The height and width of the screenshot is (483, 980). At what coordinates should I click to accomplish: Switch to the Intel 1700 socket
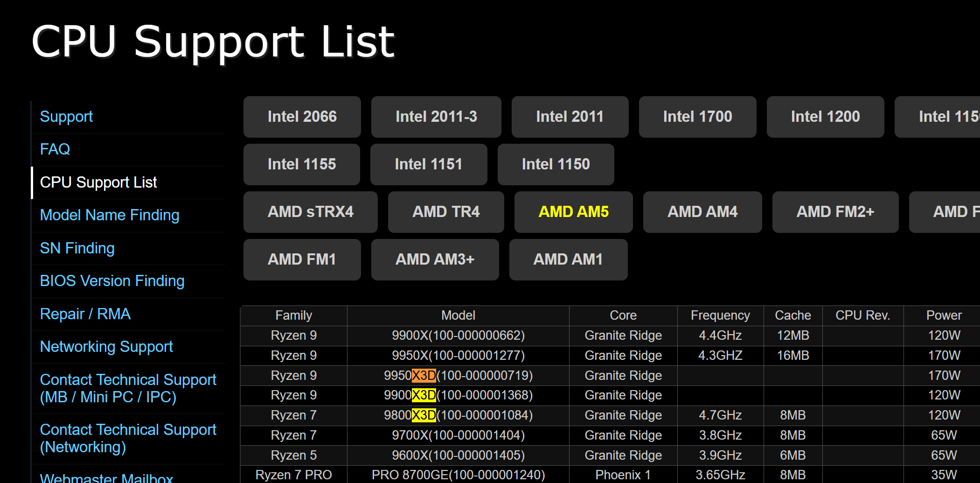pos(697,117)
